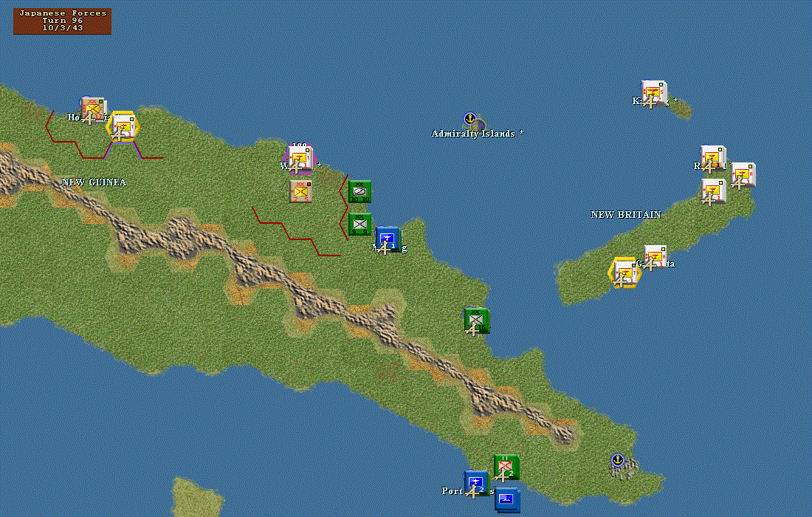Select the Japanese air unit directly south of Rabaul

coord(713,192)
